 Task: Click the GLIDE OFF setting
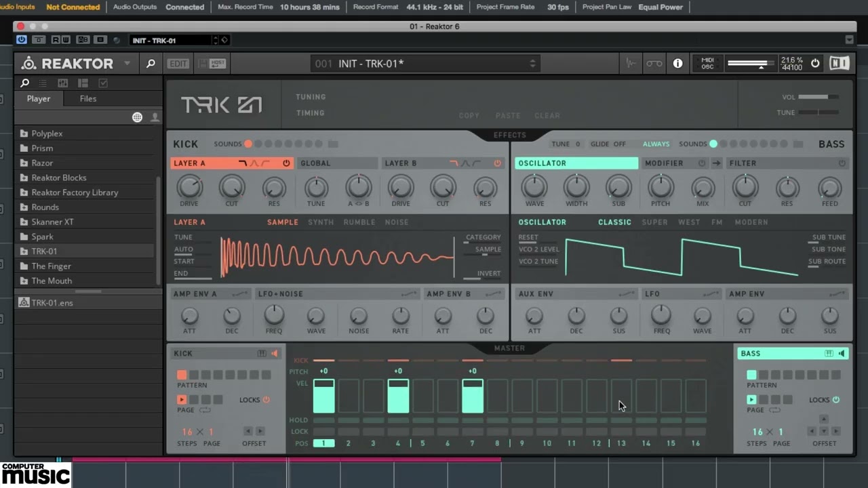608,144
